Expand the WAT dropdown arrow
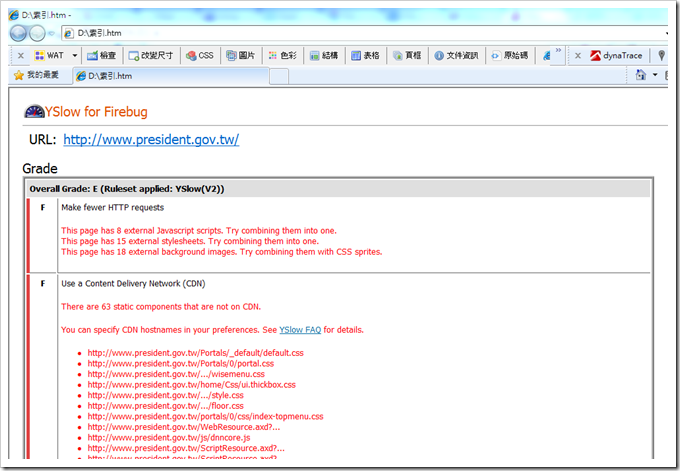 (75, 56)
